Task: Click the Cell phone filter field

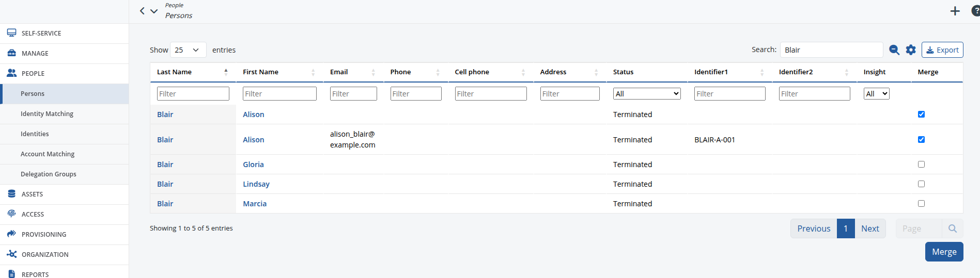Action: click(491, 94)
